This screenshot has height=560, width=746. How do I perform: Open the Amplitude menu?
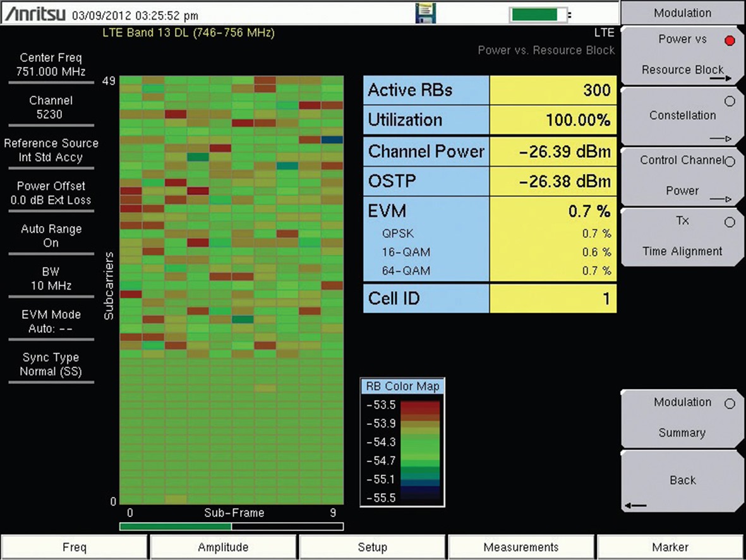223,547
